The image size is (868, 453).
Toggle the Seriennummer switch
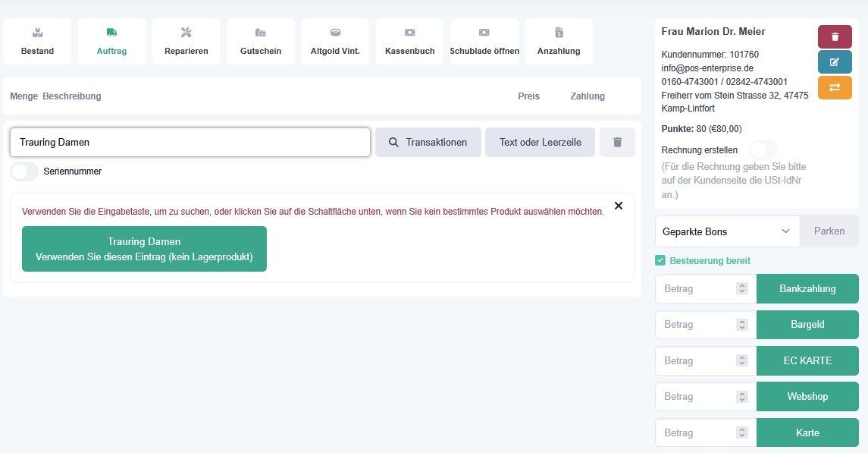click(x=24, y=171)
